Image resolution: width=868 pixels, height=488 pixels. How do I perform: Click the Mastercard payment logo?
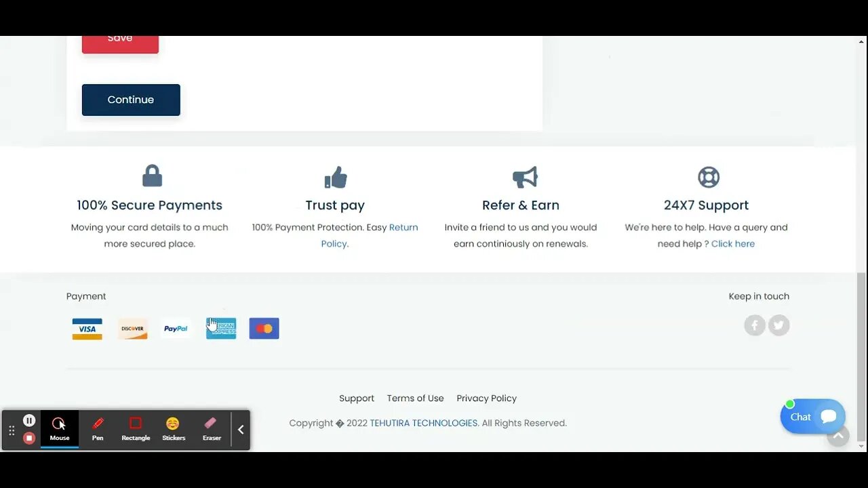coord(264,329)
